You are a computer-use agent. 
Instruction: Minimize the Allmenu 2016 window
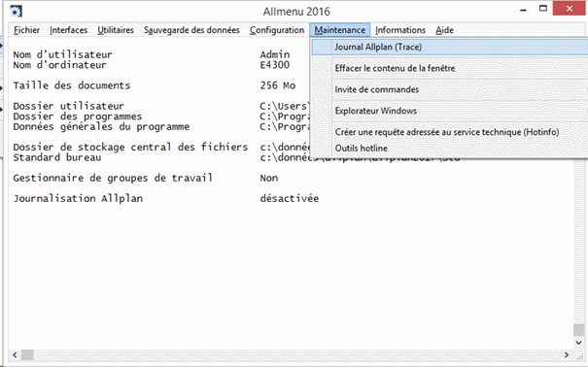(x=524, y=10)
